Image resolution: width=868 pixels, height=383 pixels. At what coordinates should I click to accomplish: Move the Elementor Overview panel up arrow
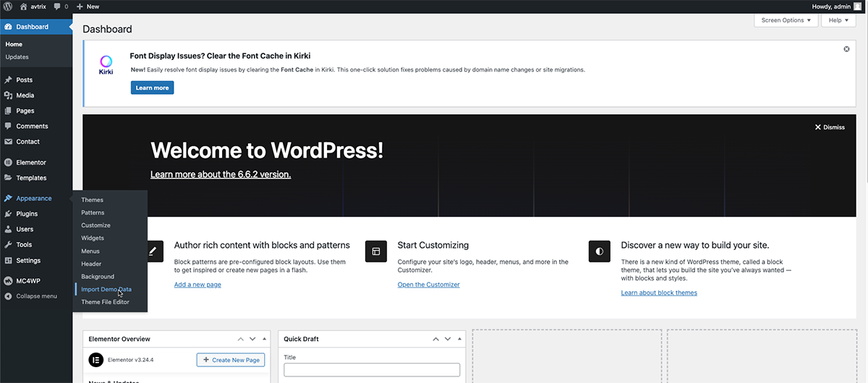240,339
